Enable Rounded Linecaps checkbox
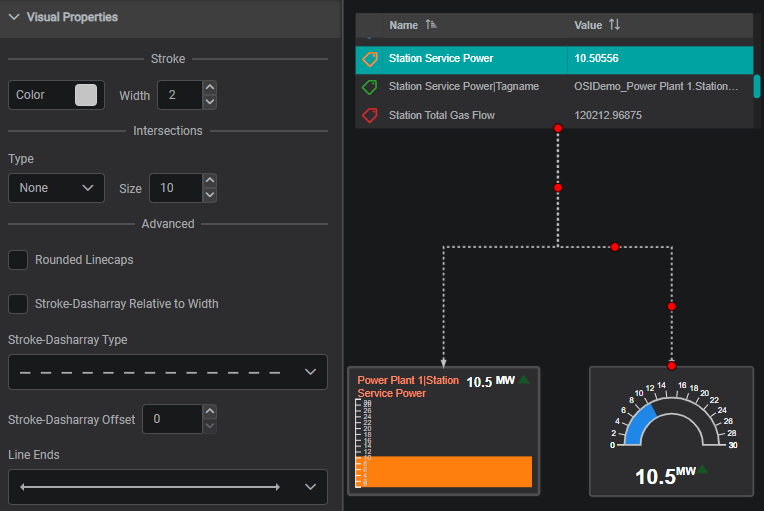The image size is (764, 511). [x=18, y=260]
